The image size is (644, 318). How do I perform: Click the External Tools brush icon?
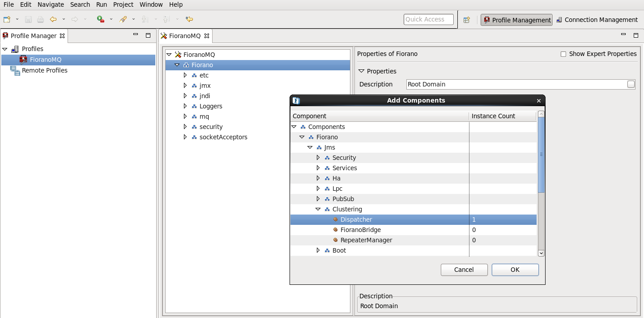point(123,19)
